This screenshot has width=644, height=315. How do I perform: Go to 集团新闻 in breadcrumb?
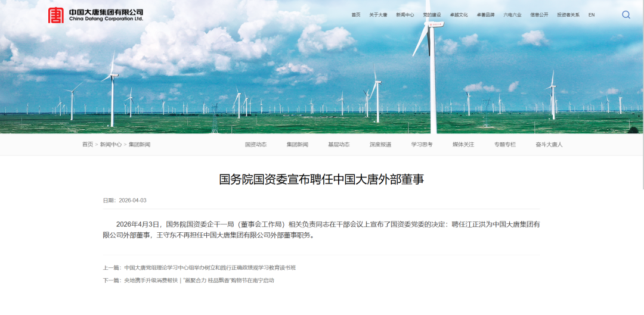[x=140, y=144]
